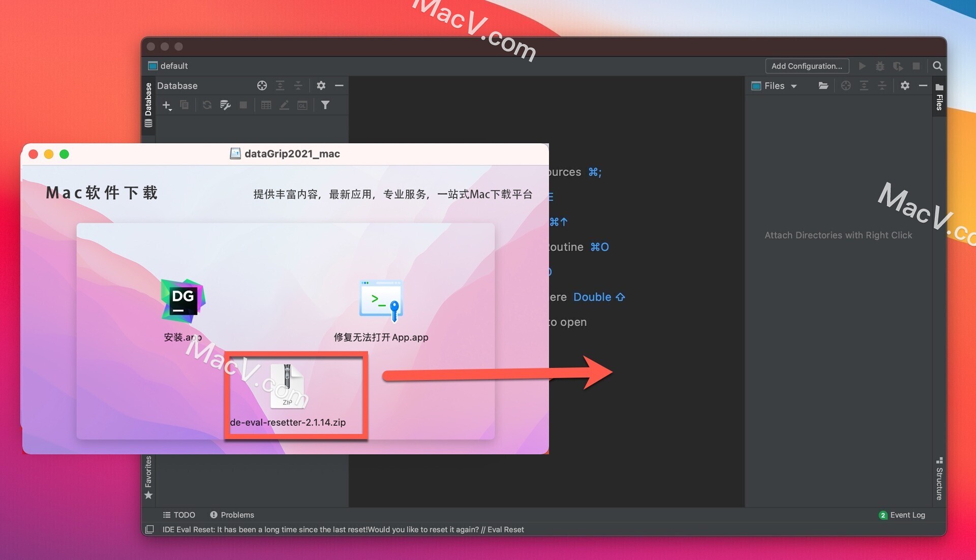
Task: Click the Add Configuration button
Action: coord(807,66)
